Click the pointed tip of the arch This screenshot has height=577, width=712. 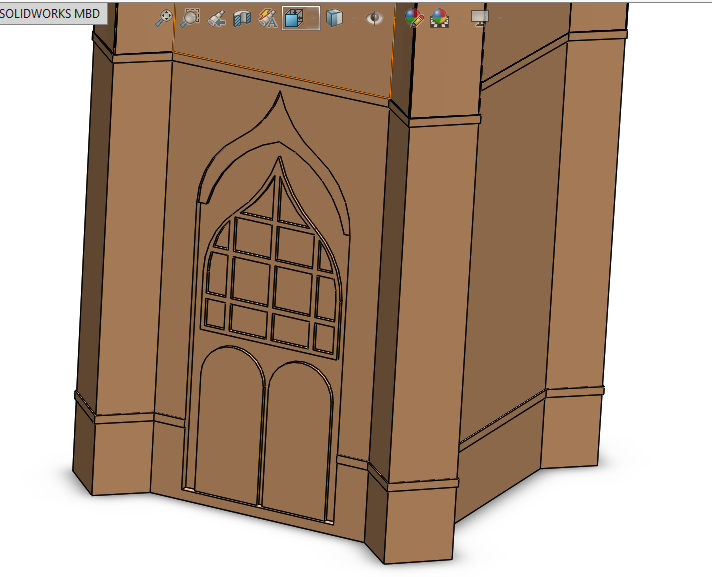point(279,95)
